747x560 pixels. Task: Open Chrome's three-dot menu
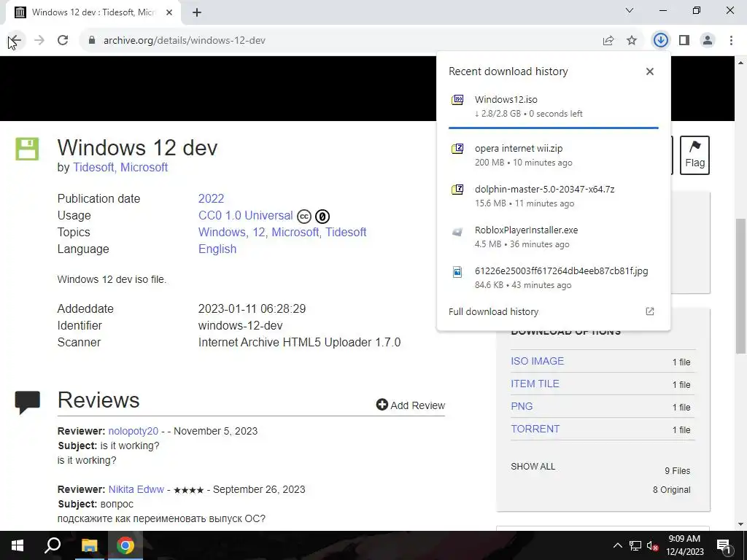[x=731, y=41]
